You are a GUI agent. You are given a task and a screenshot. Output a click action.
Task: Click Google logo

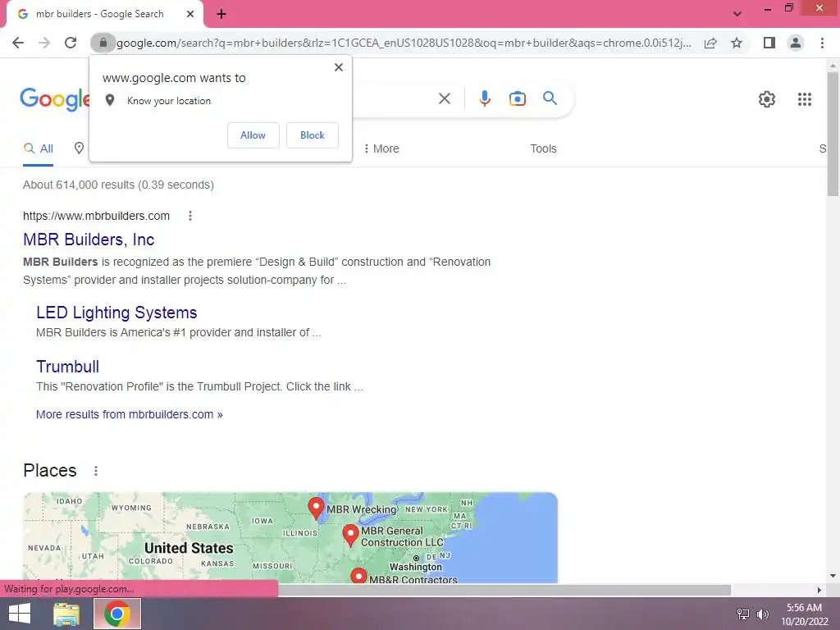click(55, 99)
